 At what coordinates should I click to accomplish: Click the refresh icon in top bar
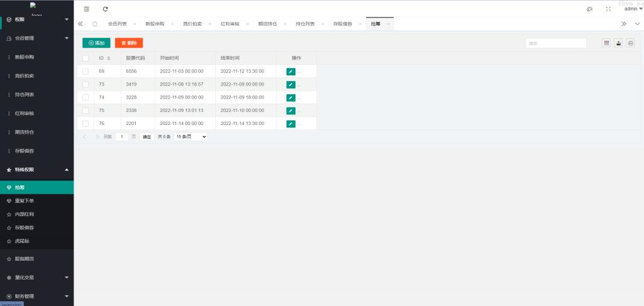[x=105, y=9]
